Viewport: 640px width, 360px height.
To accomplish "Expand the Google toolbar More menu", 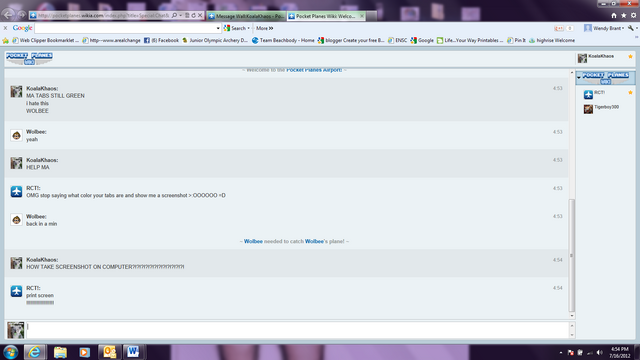I will tap(264, 28).
